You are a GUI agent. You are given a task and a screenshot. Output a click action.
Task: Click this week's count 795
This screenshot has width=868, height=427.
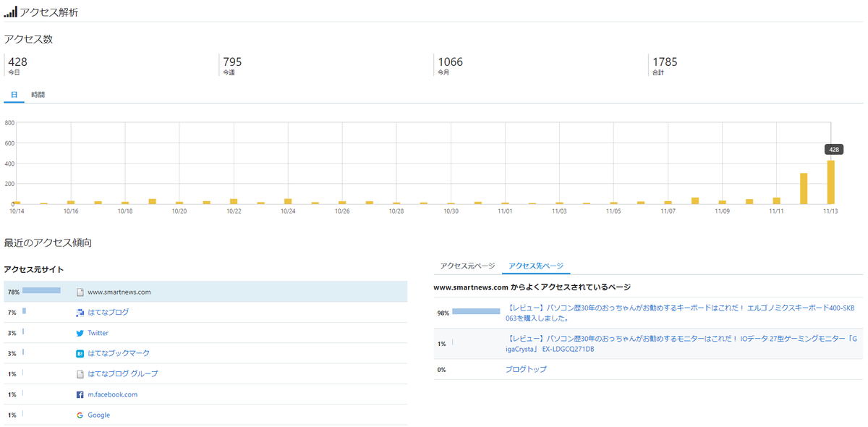point(232,62)
